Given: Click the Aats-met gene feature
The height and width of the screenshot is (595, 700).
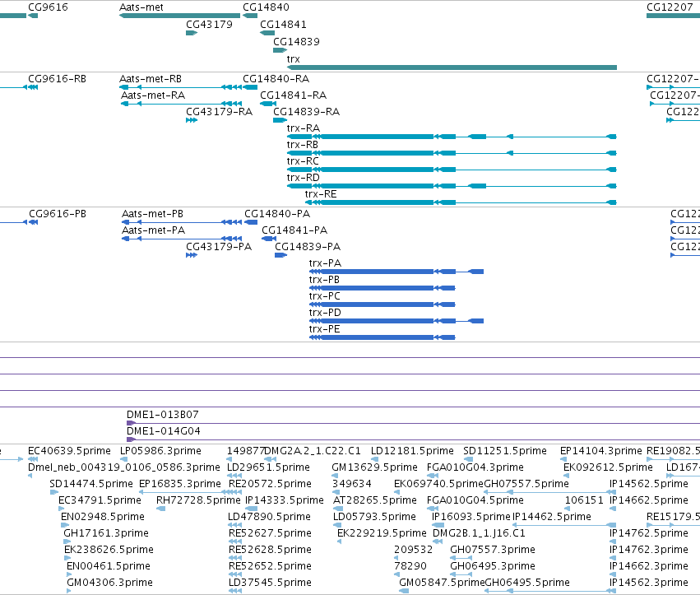Looking at the screenshot, I should [179, 16].
